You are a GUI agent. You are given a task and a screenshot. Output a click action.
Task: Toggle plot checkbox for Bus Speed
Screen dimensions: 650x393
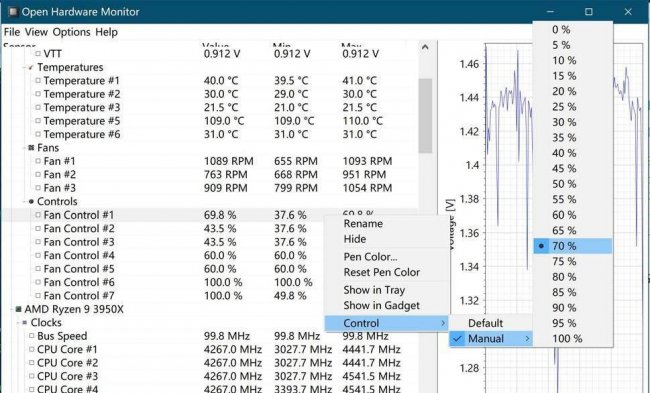point(32,336)
